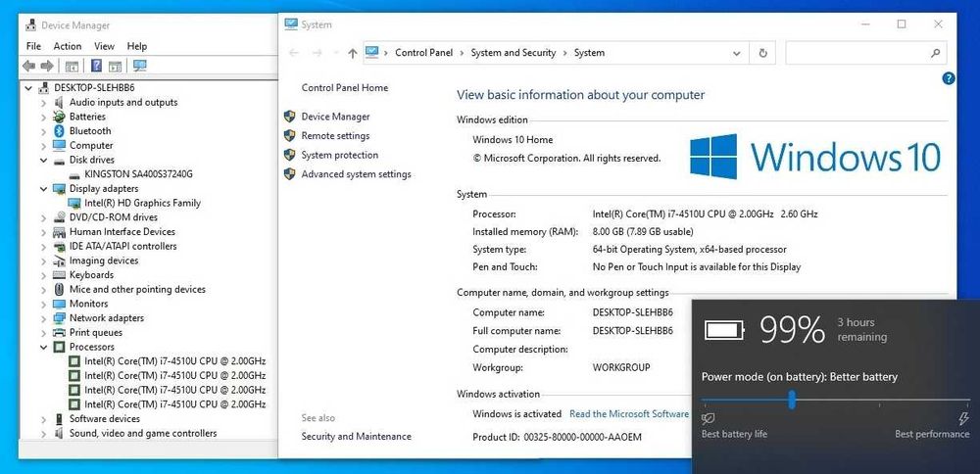Open Control Panel Home link
Image resolution: width=980 pixels, height=474 pixels.
pos(345,88)
